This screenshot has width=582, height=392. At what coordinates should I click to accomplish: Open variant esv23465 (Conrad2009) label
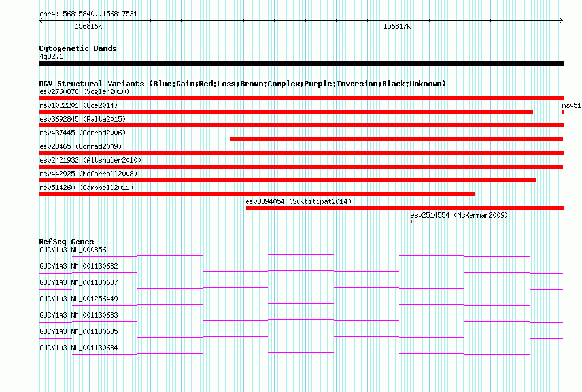point(80,146)
